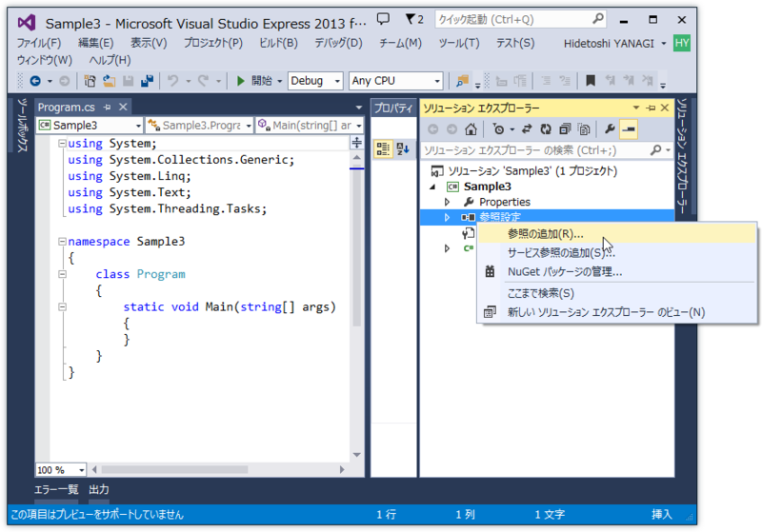Toggle bookmark with the bookmark toolbar icon
This screenshot has width=762, height=532.
[x=591, y=81]
